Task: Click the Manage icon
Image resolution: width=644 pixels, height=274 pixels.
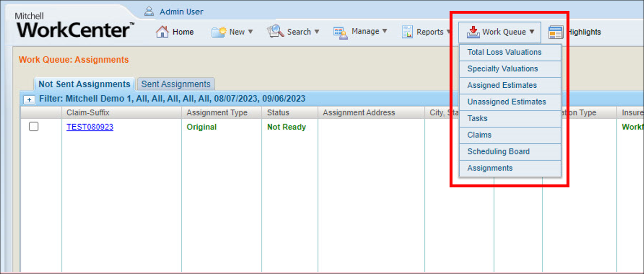Action: point(340,32)
